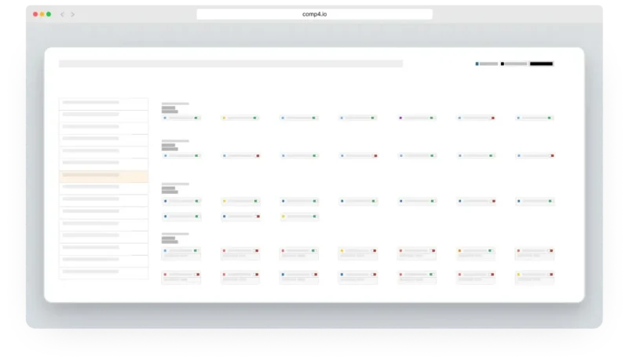Screen dimensions: 629x364
Task: Click the comp4.io address bar
Action: [x=314, y=14]
